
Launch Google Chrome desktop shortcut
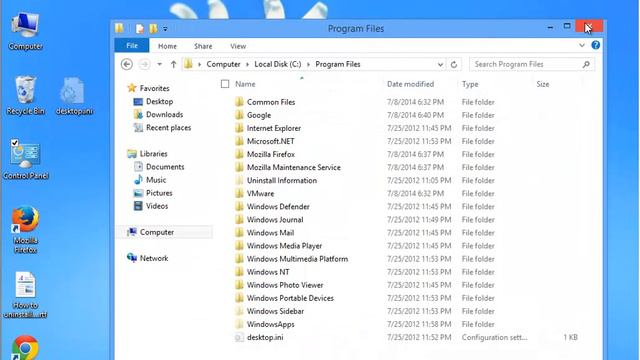pyautogui.click(x=25, y=348)
